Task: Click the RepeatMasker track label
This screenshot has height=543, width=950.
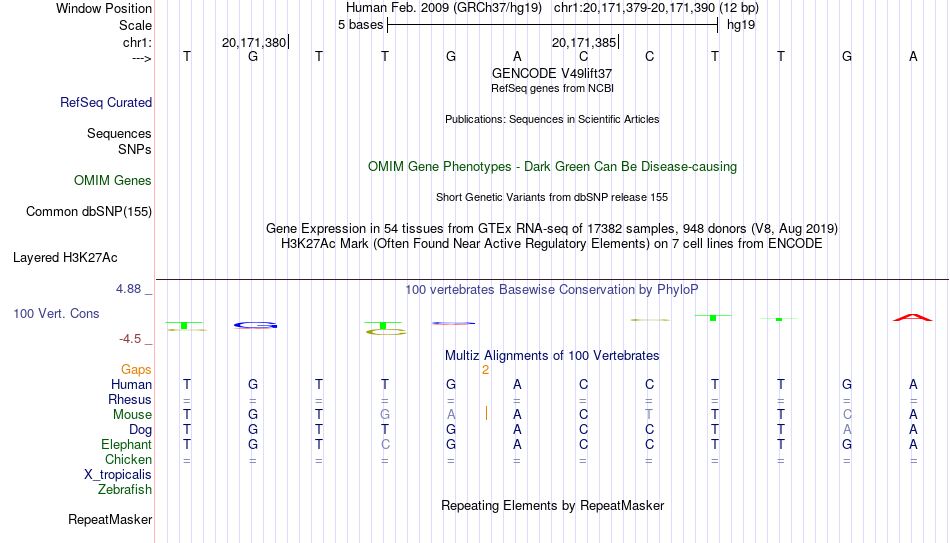Action: click(x=110, y=519)
